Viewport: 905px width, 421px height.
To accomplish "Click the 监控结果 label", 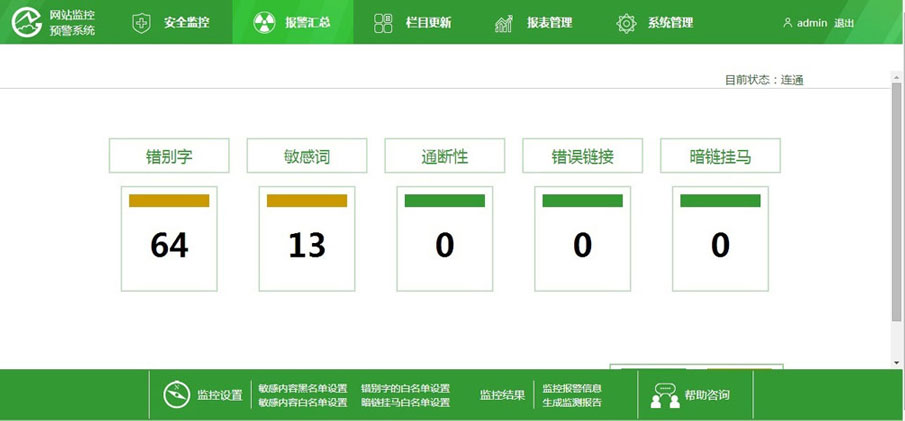I will (503, 396).
